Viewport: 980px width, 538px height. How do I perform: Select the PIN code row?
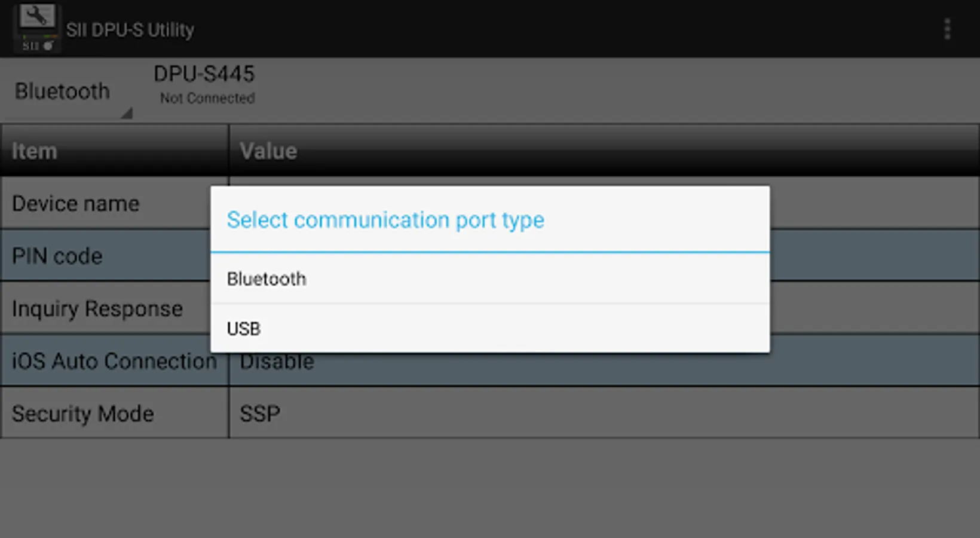(x=57, y=256)
